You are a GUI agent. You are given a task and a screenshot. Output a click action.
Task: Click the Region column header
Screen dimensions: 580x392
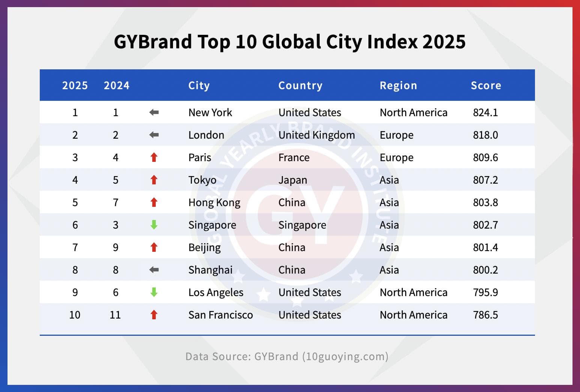pyautogui.click(x=398, y=86)
